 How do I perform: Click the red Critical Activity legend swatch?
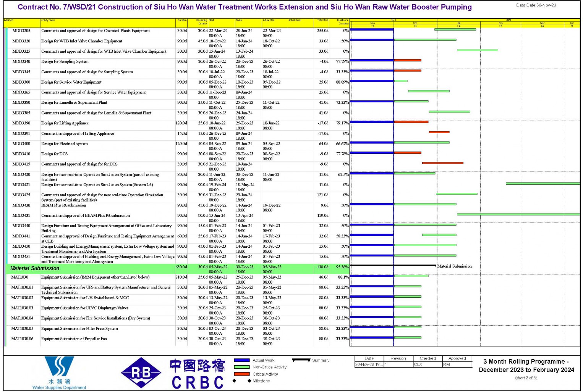(x=241, y=374)
